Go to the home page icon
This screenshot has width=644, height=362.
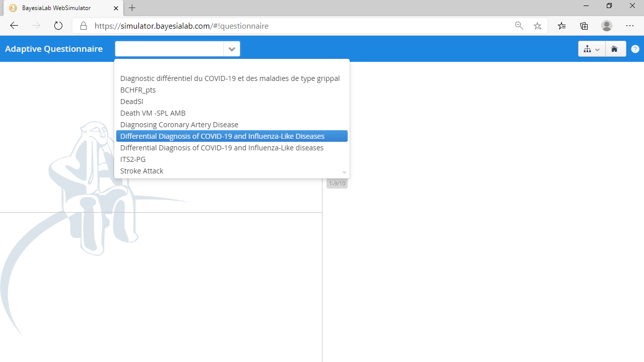coord(614,49)
